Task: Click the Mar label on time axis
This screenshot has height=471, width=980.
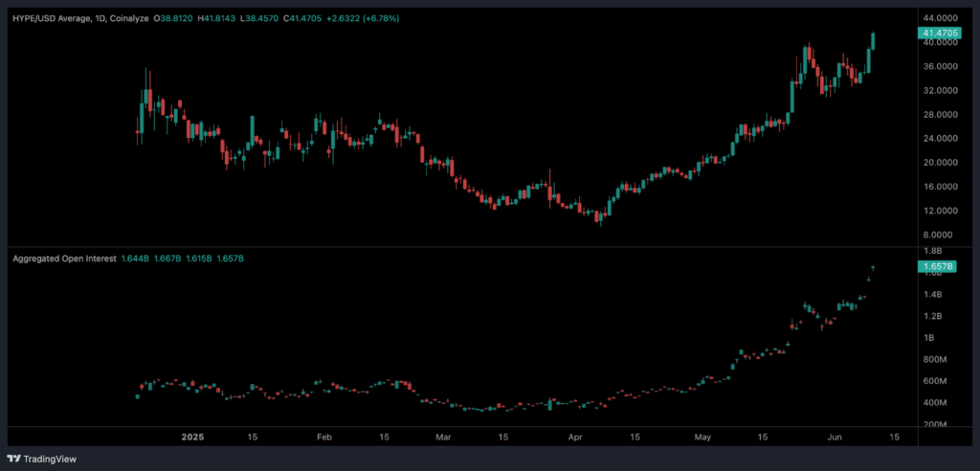Action: [x=443, y=437]
